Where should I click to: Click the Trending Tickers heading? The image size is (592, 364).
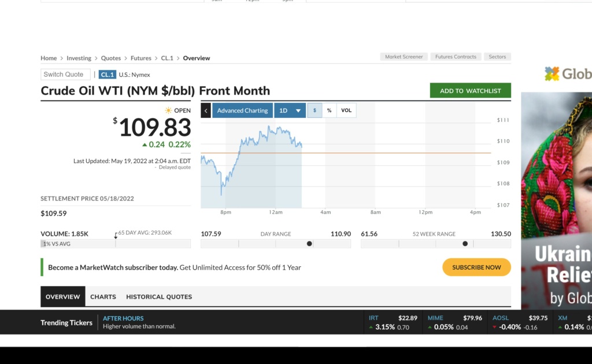click(x=66, y=322)
